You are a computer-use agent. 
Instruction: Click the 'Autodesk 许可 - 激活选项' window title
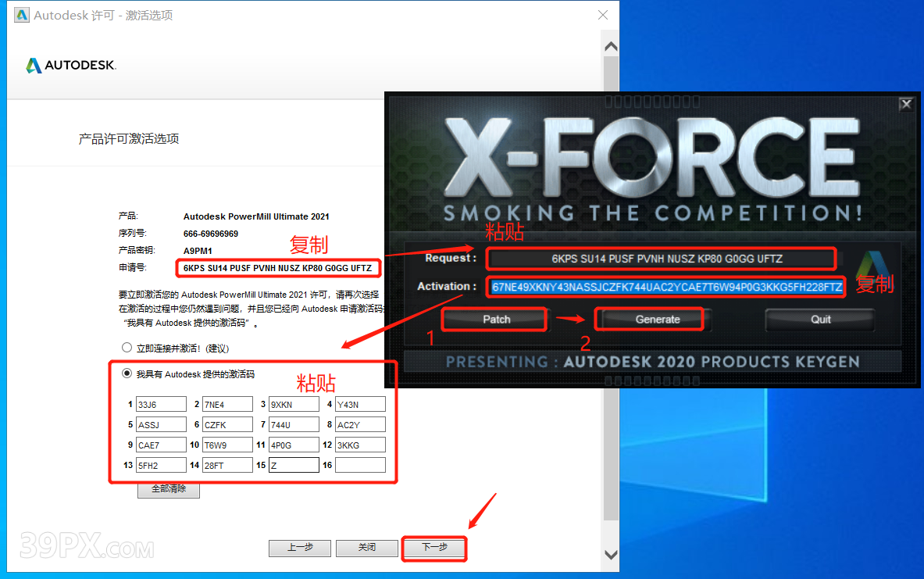[x=103, y=16]
